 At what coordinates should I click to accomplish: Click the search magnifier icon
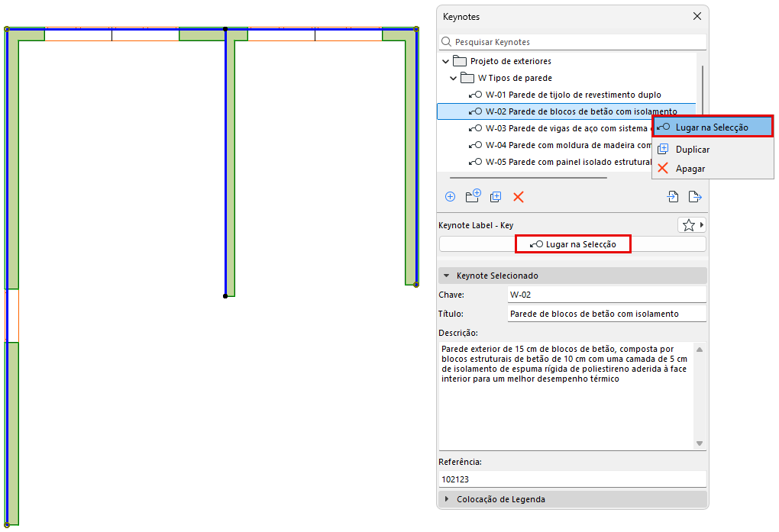(x=447, y=42)
